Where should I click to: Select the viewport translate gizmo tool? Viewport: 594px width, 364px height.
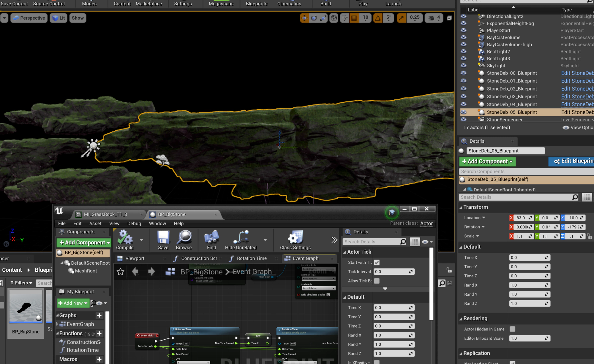pos(304,18)
